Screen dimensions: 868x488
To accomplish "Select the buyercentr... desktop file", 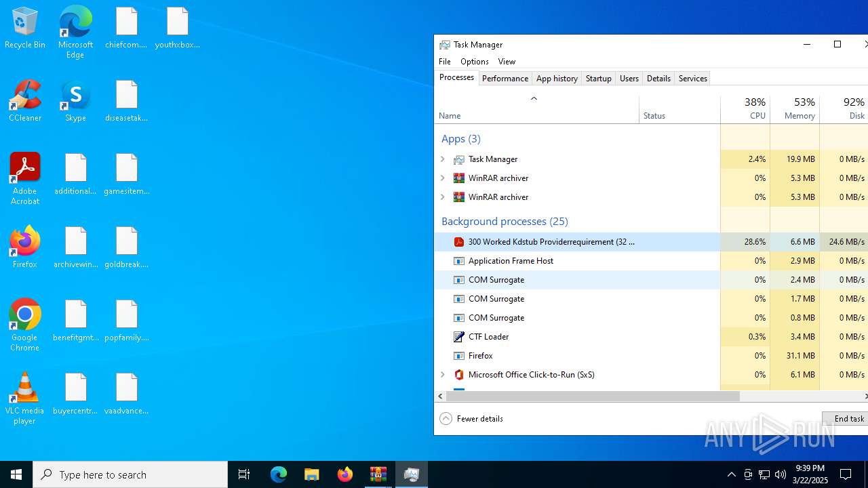I will [x=75, y=394].
